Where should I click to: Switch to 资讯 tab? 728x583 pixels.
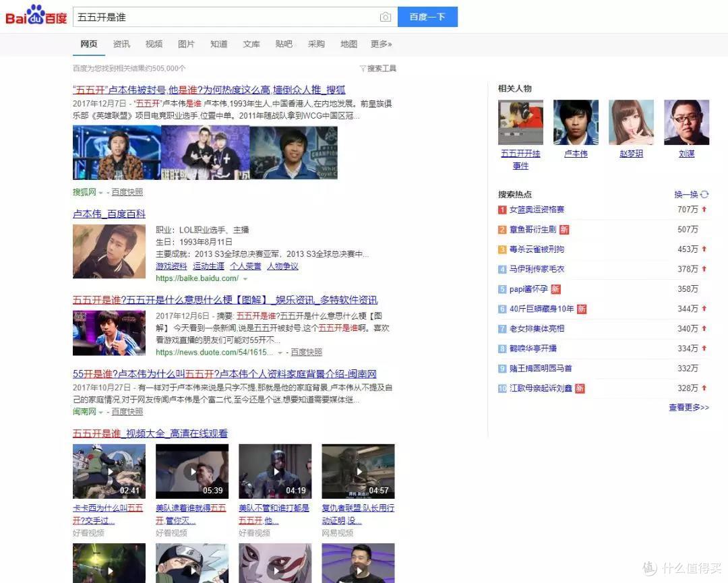pos(121,44)
